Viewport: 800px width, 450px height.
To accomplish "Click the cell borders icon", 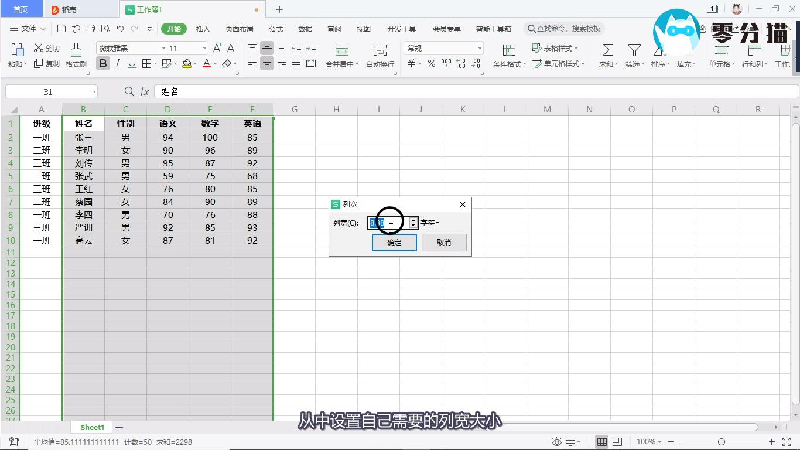I will (x=147, y=63).
